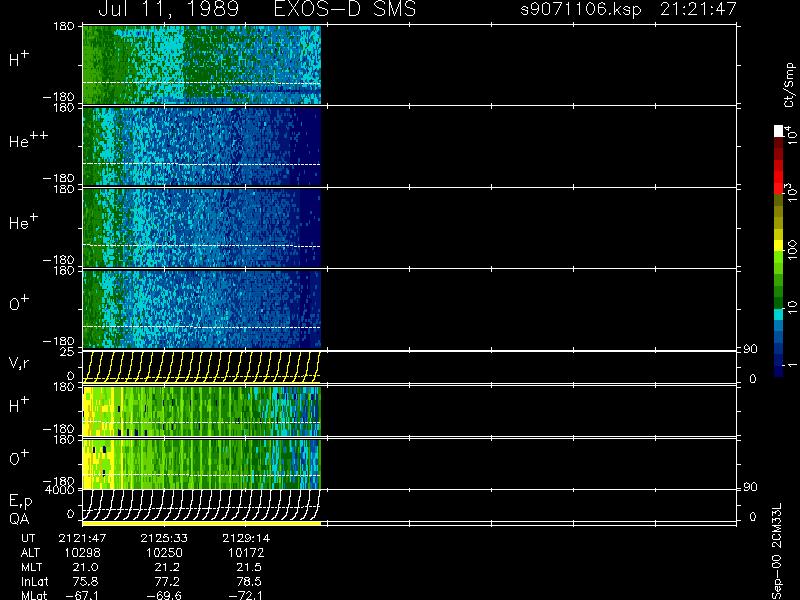Click the 'He++' panel label
Image resolution: width=800 pixels, height=600 pixels.
tap(29, 140)
